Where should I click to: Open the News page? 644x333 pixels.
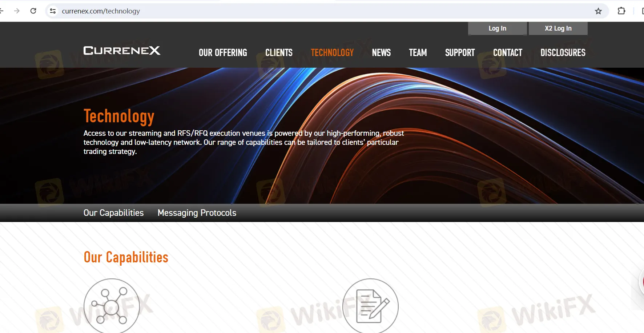pos(381,53)
